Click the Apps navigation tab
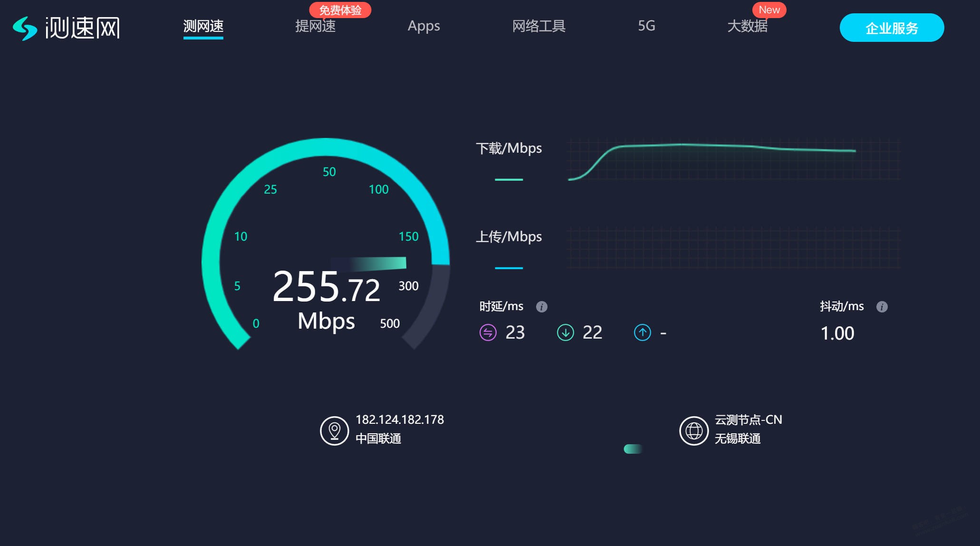 tap(424, 27)
